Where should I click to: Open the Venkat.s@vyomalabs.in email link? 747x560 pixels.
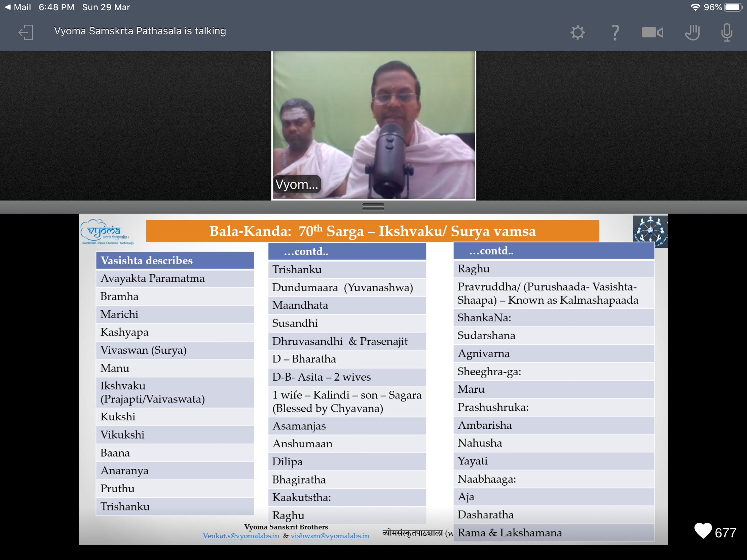click(x=241, y=536)
